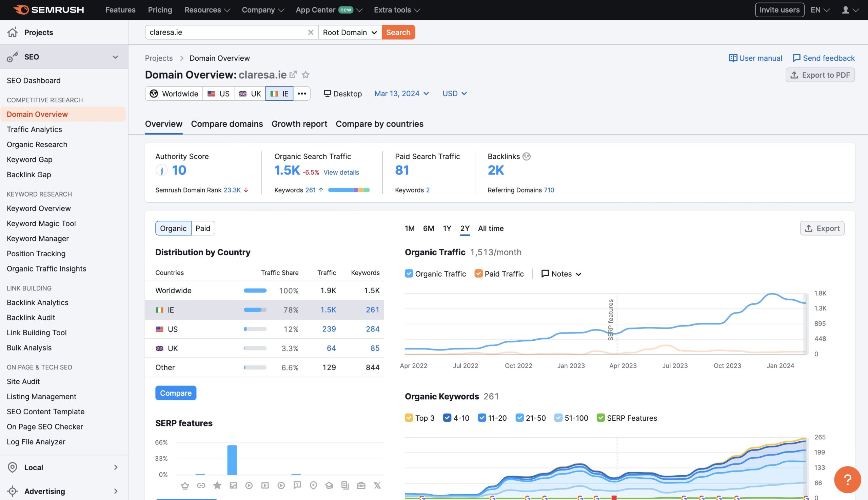Open the USD currency dropdown
Viewport: 868px width, 500px height.
[x=454, y=94]
